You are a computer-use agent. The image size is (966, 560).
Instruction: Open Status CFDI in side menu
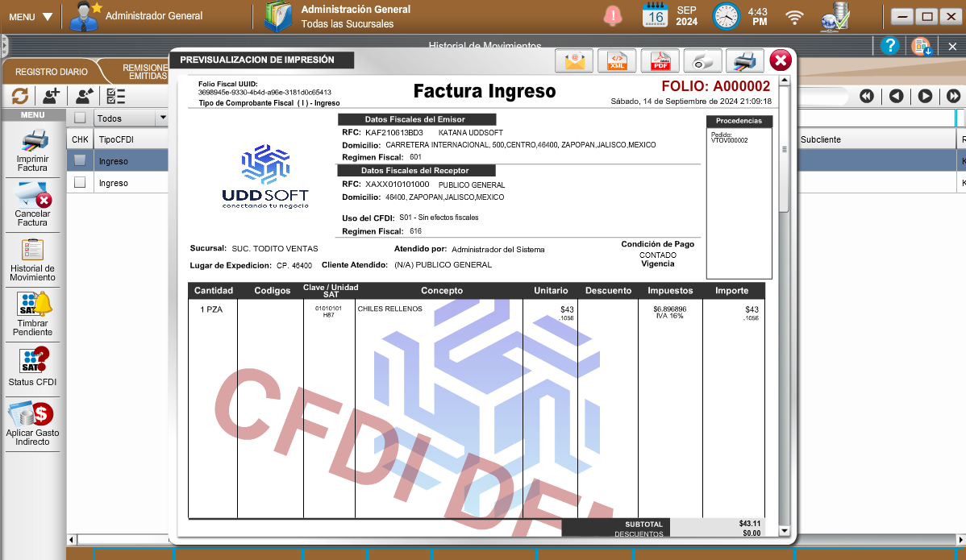point(33,366)
